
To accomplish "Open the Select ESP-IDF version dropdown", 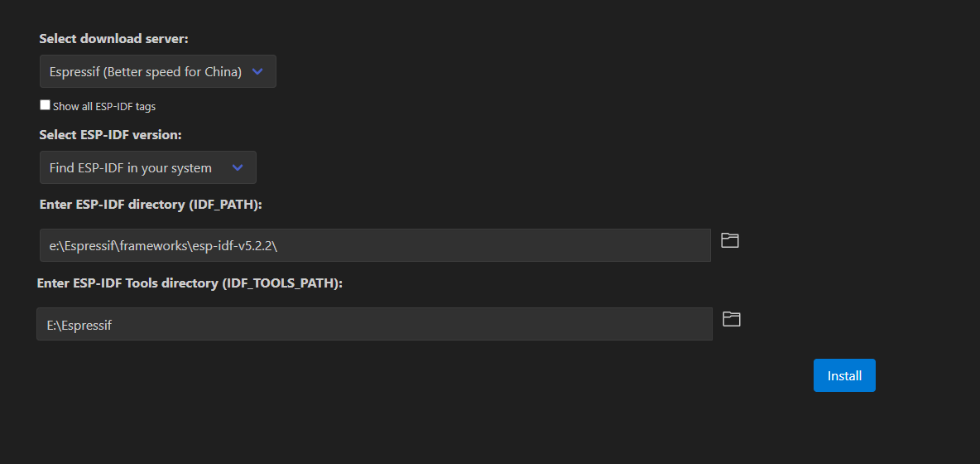I will (x=147, y=167).
